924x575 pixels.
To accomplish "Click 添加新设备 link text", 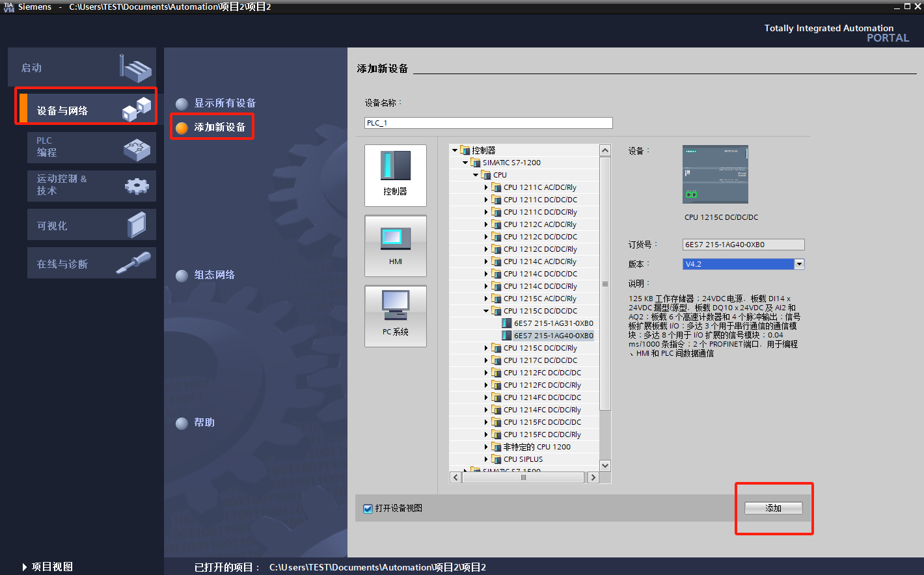I will (x=220, y=127).
